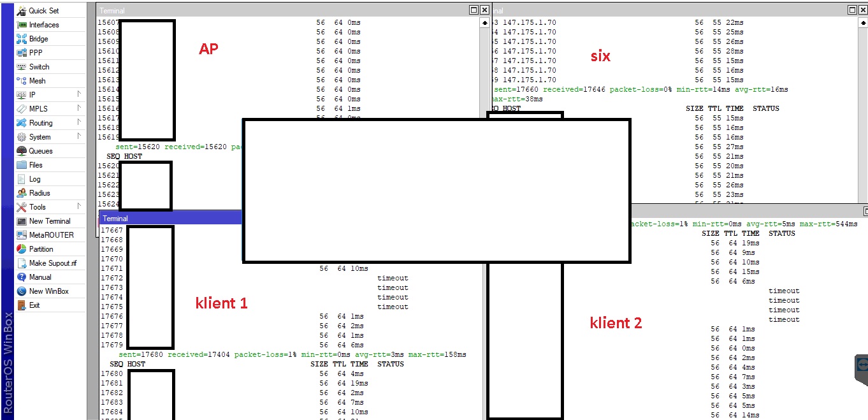Click the Files folder icon
This screenshot has height=420, width=868.
pyautogui.click(x=21, y=165)
